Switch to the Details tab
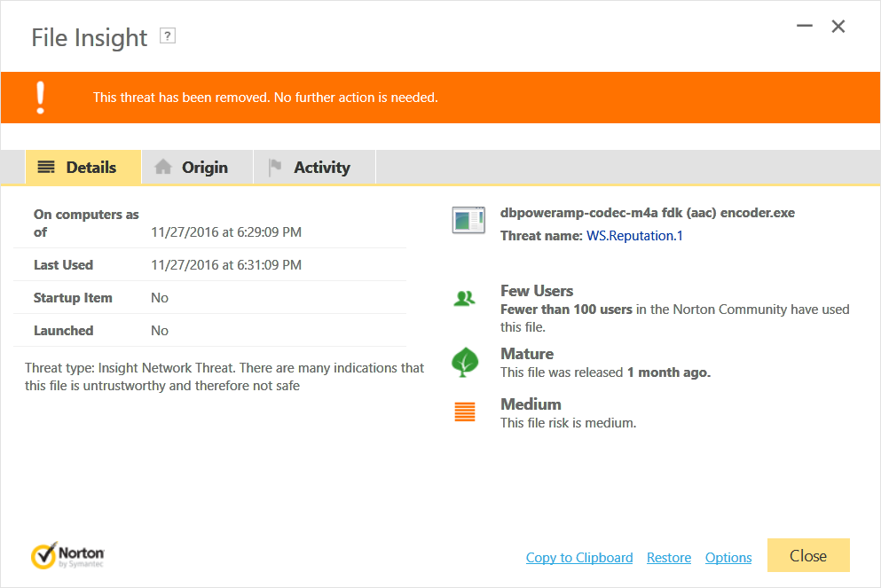This screenshot has width=881, height=588. (83, 168)
